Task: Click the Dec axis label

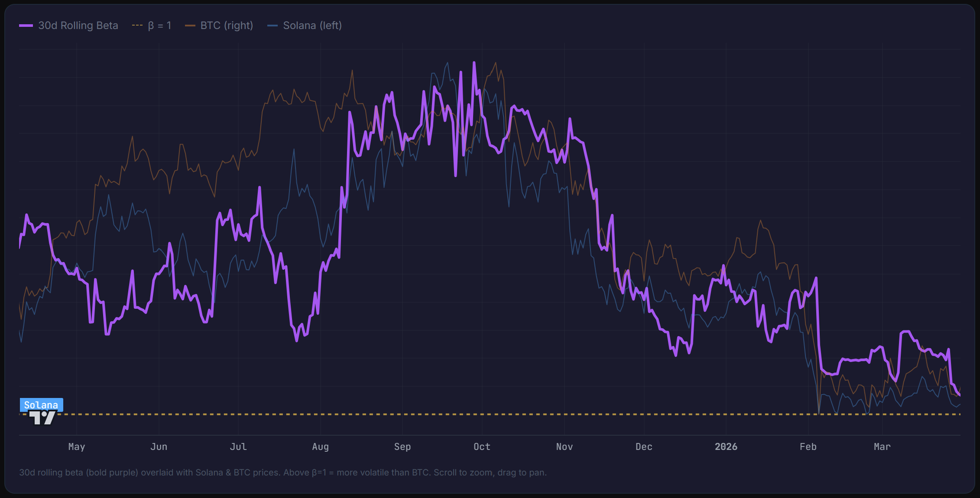Action: tap(644, 446)
